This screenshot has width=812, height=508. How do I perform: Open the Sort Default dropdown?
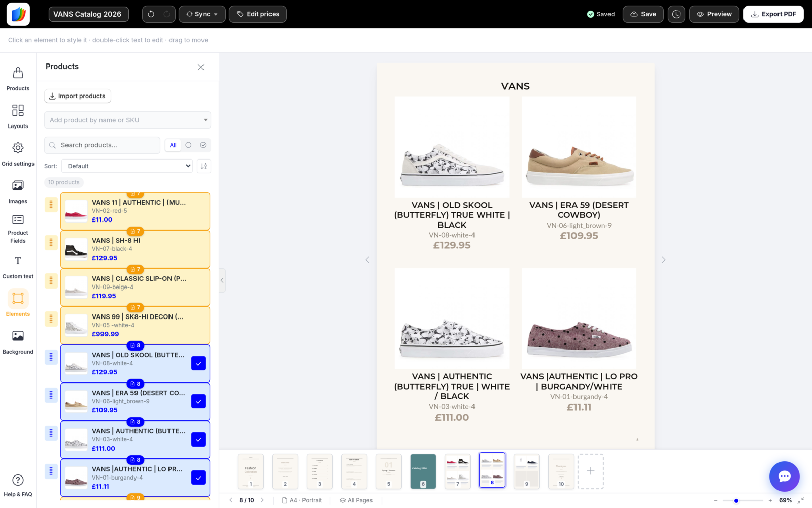[127, 166]
